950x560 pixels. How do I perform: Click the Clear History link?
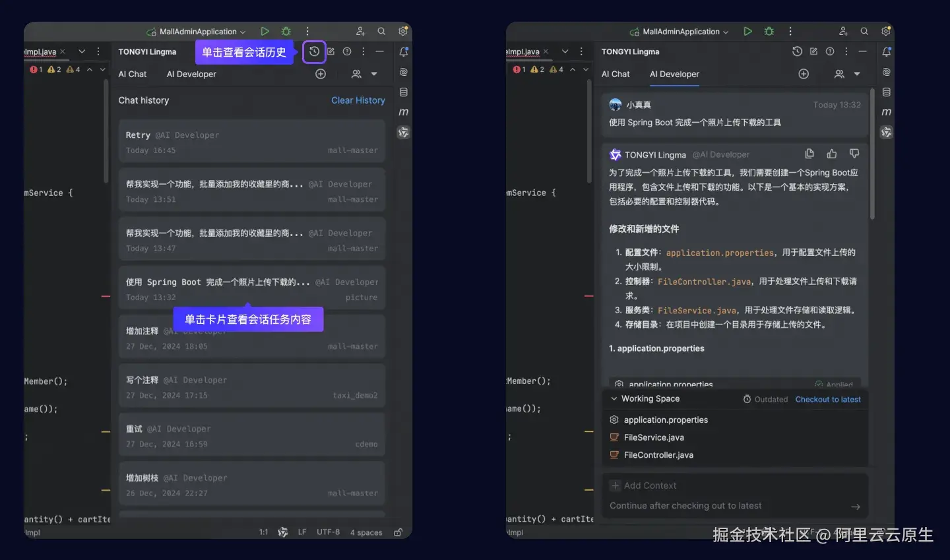click(x=358, y=100)
